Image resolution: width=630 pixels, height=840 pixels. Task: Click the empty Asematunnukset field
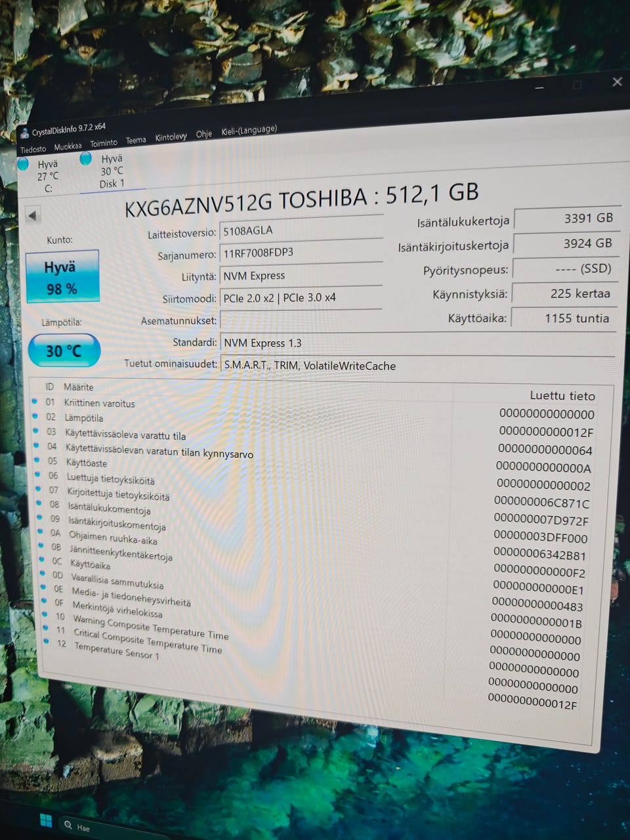[301, 320]
